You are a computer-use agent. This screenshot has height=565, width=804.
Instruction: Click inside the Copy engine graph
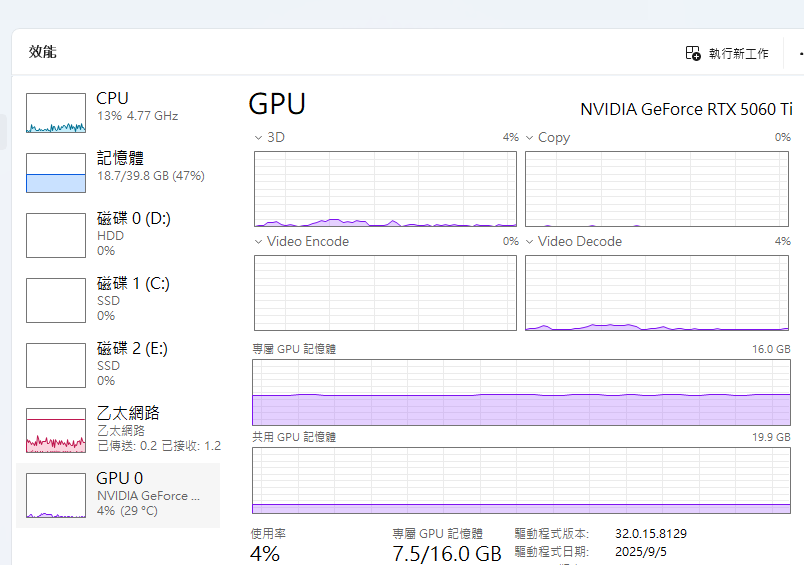tap(657, 189)
